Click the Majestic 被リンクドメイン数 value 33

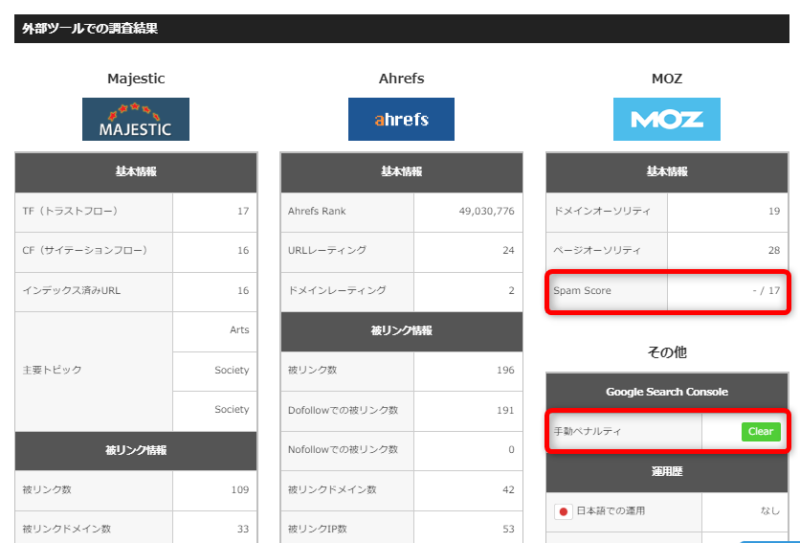[x=243, y=529]
